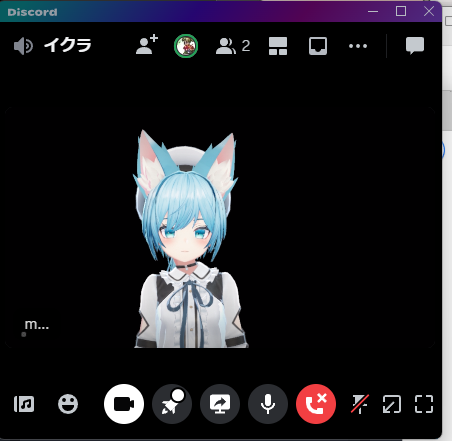Click the green-ringed user avatar

coord(186,46)
